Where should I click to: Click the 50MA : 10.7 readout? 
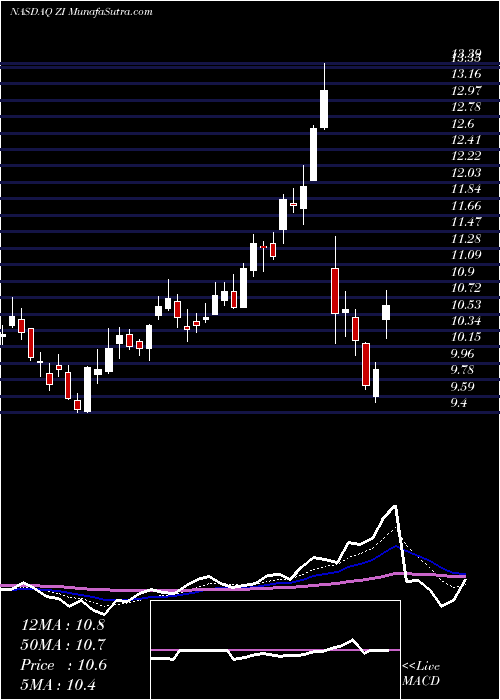pyautogui.click(x=63, y=645)
